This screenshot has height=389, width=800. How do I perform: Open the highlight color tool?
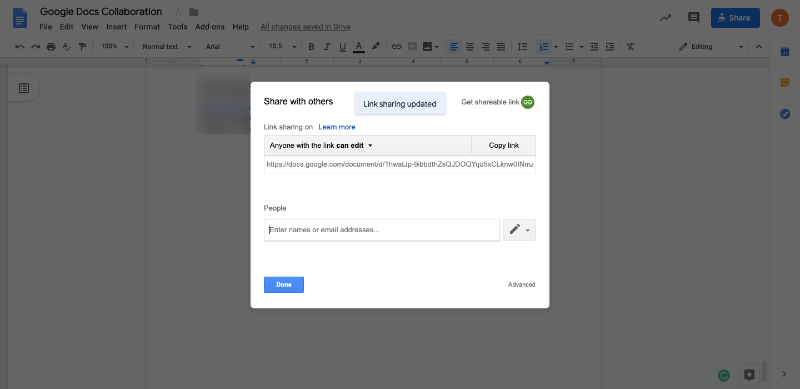376,46
